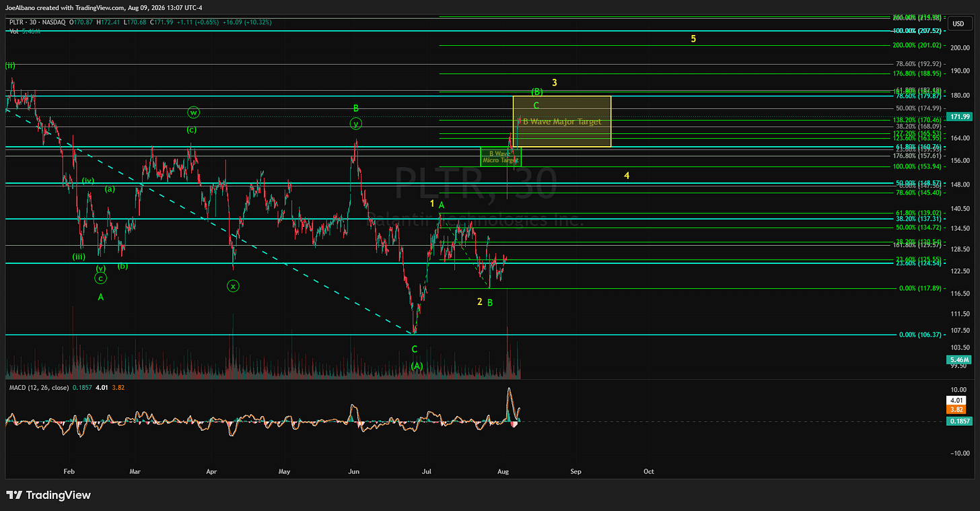Image resolution: width=980 pixels, height=511 pixels.
Task: Click the circled c wave label
Action: tap(100, 278)
